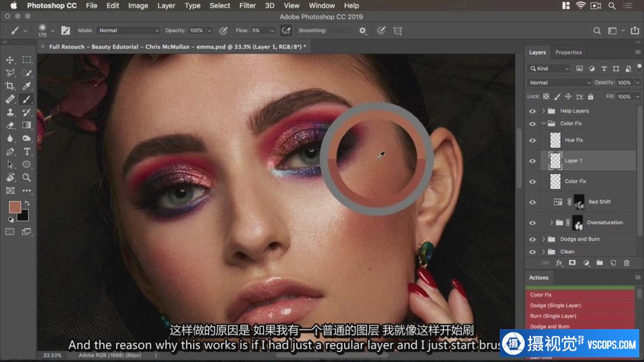The image size is (644, 362).
Task: Open layer style fx menu
Action: 559,263
